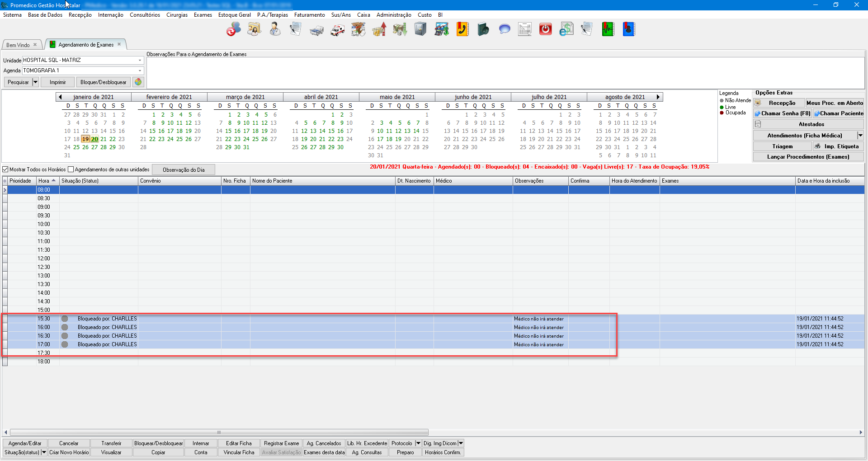Click the yellow phone book icon
868x461 pixels.
click(462, 30)
